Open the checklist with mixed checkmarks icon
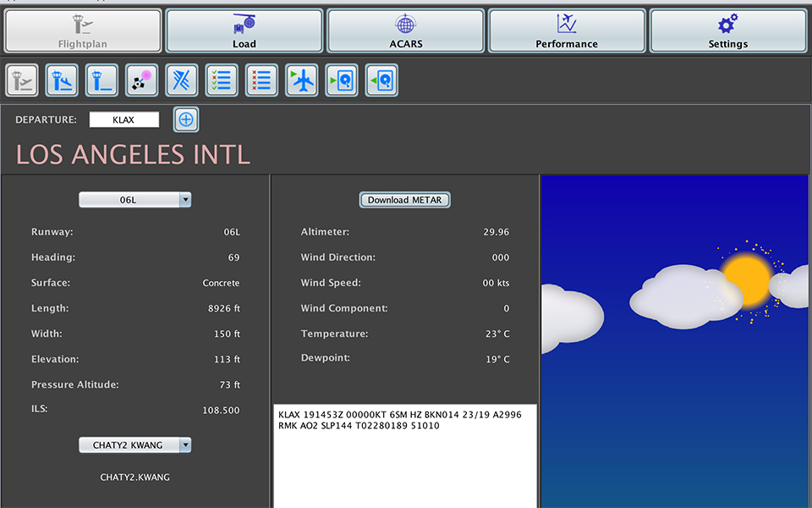 [x=222, y=80]
